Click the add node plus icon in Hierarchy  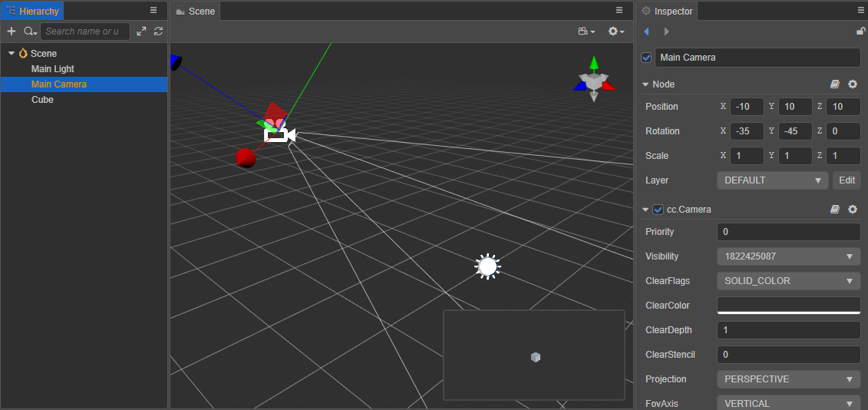pos(11,31)
